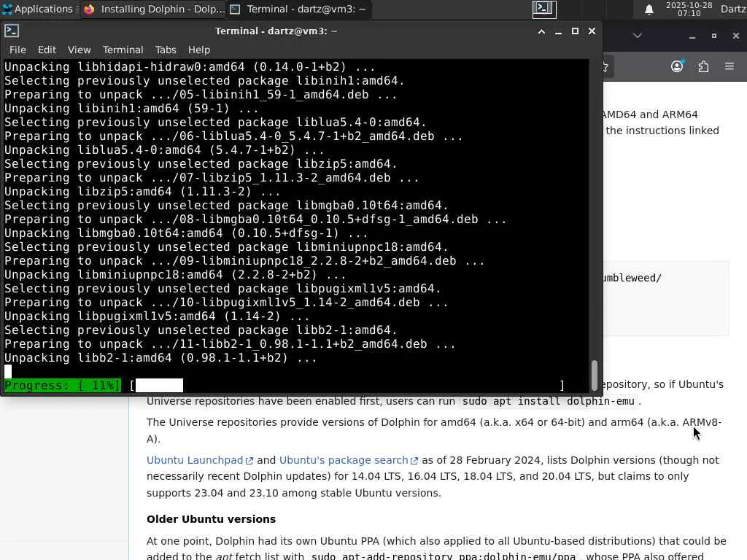Switch to Terminal dartz@vm3 taskbar window
The height and width of the screenshot is (560, 747).
(298, 9)
